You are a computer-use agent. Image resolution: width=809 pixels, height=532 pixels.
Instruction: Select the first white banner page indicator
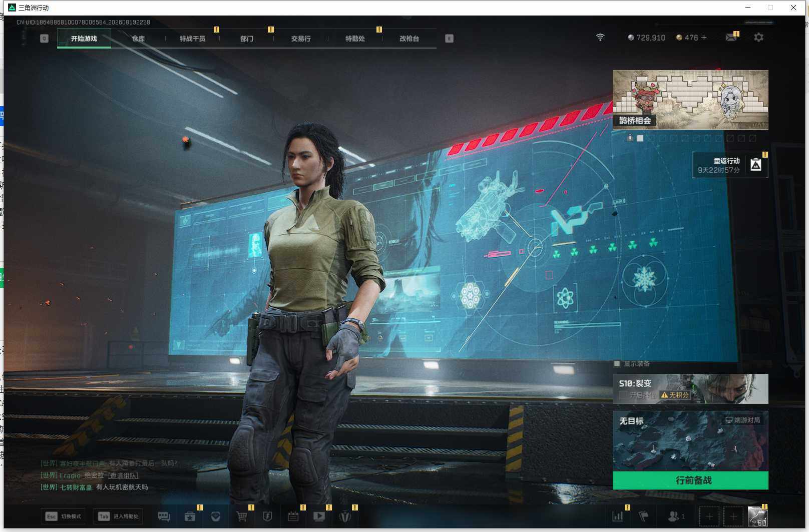pyautogui.click(x=640, y=138)
